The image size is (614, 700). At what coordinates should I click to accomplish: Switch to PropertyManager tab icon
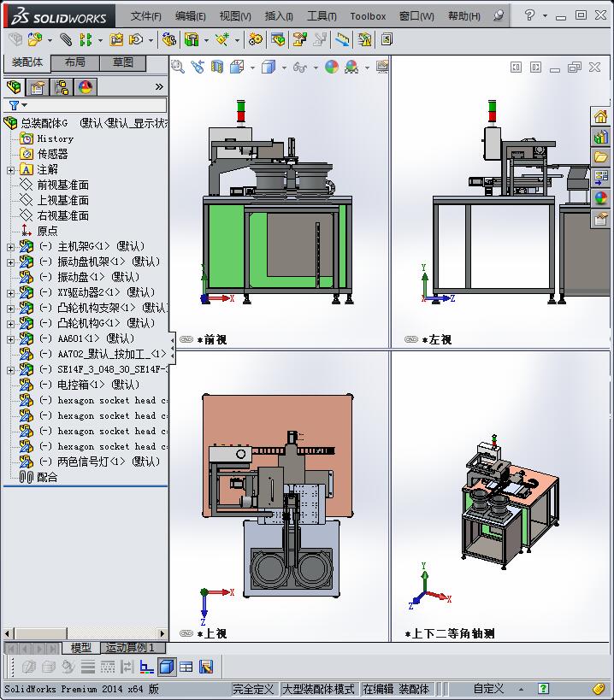[x=38, y=87]
